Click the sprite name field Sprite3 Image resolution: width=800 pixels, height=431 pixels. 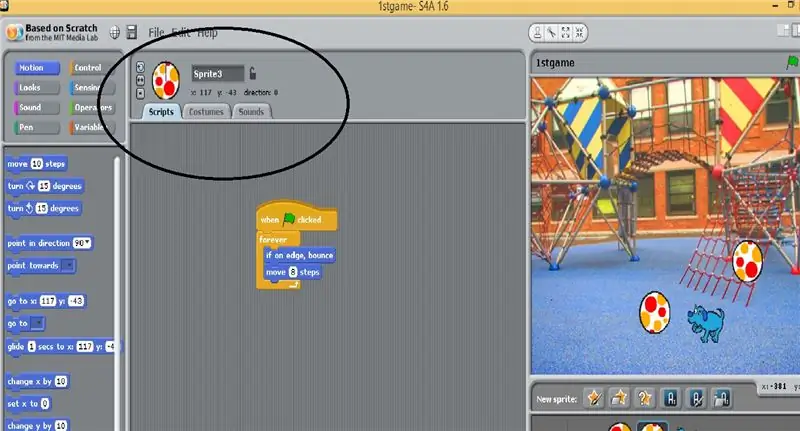click(x=218, y=73)
